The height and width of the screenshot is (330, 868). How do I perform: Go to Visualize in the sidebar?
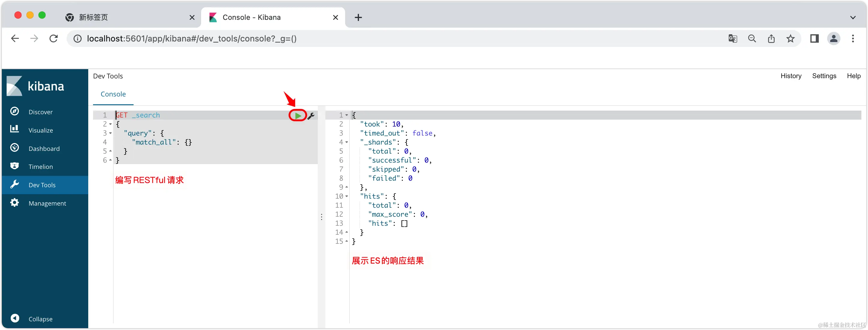[41, 130]
